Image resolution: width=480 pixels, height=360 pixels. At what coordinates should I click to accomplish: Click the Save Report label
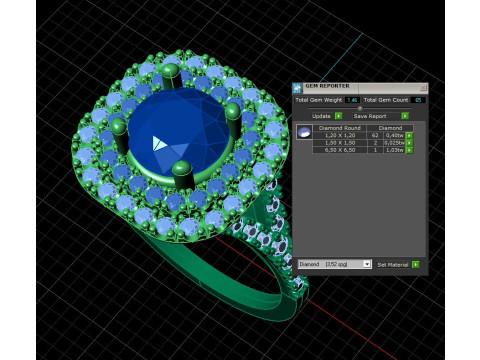[x=370, y=116]
